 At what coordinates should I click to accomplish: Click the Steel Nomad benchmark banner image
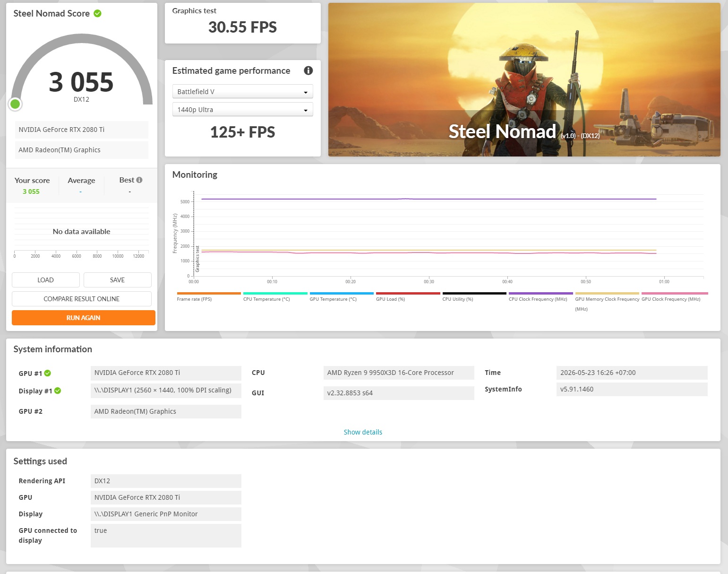pyautogui.click(x=524, y=79)
